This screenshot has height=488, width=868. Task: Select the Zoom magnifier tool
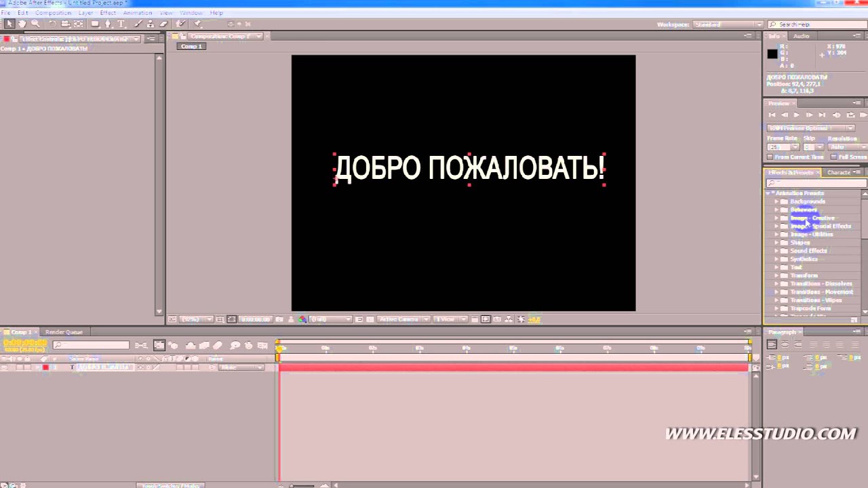pos(35,24)
